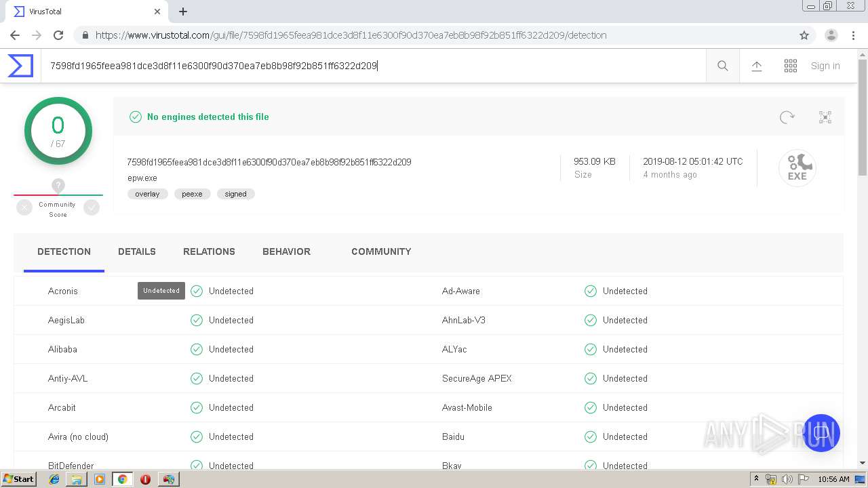The width and height of the screenshot is (868, 488).
Task: Click the No engines detected this file message
Action: tap(208, 117)
